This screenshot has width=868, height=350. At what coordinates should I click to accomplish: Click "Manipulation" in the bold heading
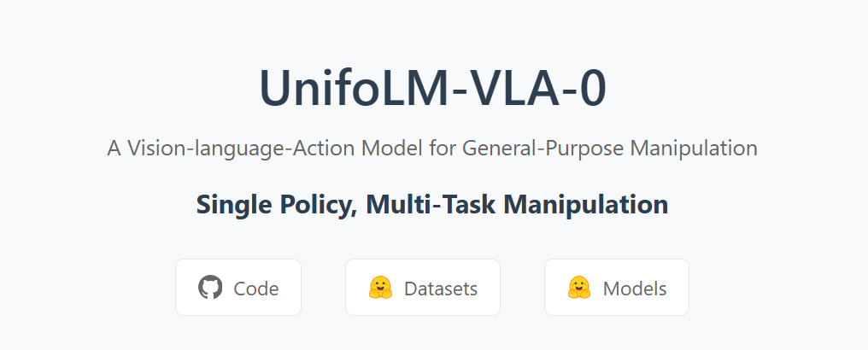(x=588, y=205)
